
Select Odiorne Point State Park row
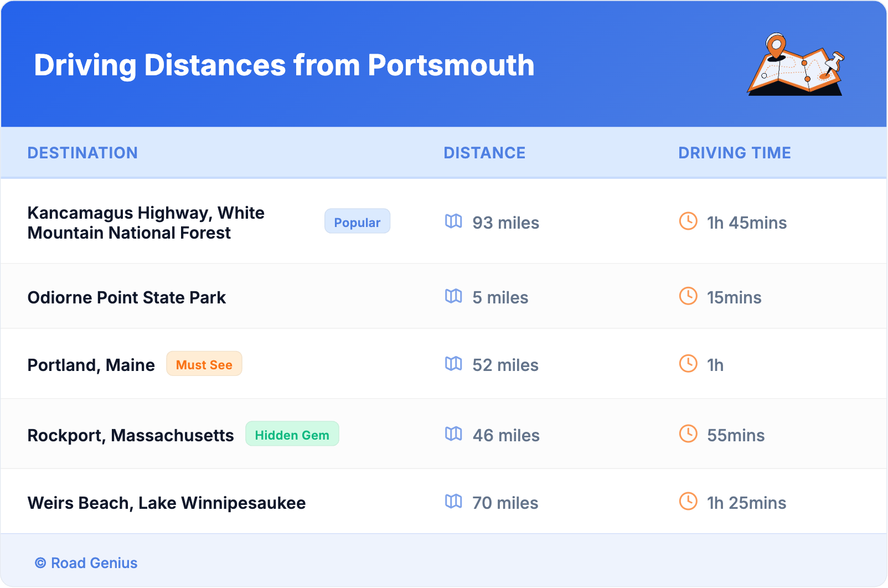(x=127, y=298)
